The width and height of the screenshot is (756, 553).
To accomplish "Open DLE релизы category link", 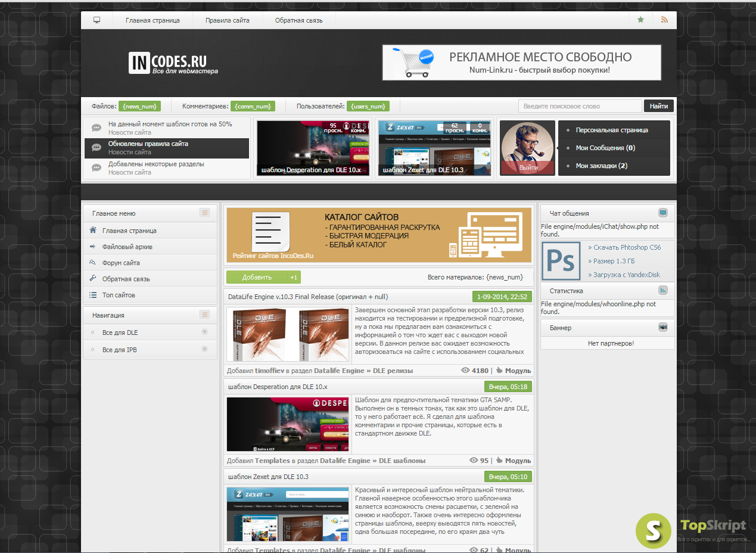I will pyautogui.click(x=393, y=371).
